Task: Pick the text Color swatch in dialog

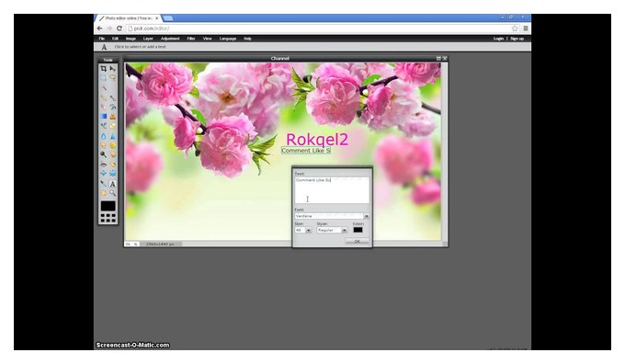Action: tap(358, 230)
